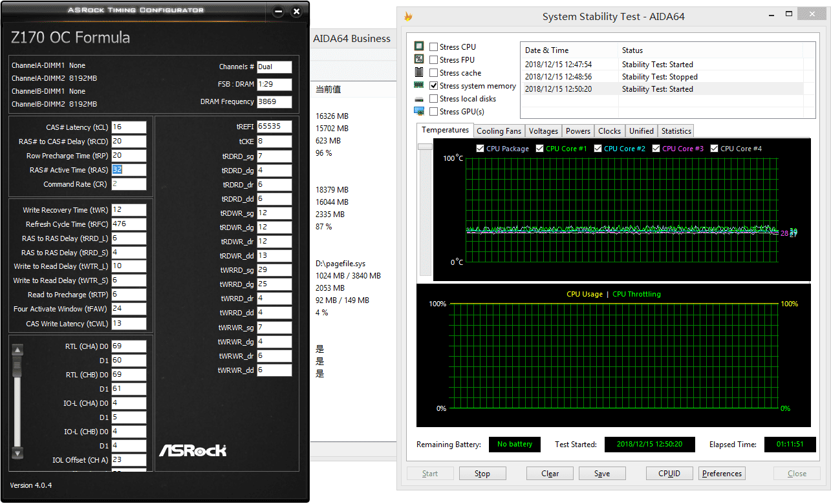Click the Write Recovery Time (tWR) field
Image resolution: width=831 pixels, height=504 pixels.
point(129,210)
